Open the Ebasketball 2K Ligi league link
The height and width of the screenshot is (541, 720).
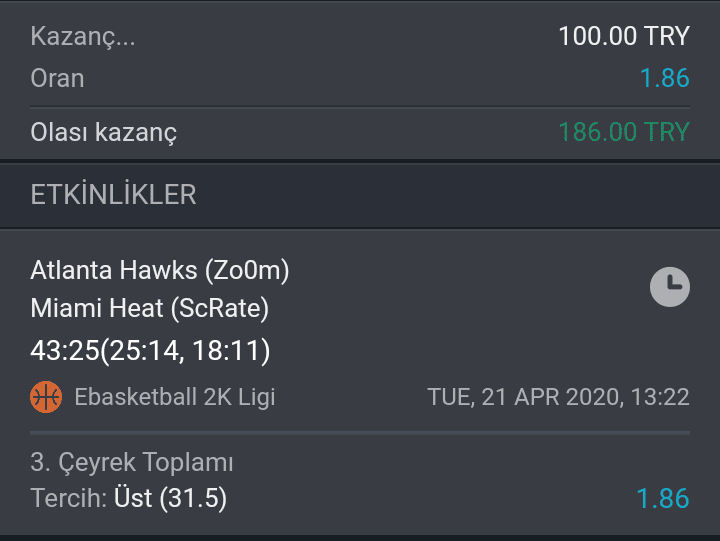click(x=174, y=397)
